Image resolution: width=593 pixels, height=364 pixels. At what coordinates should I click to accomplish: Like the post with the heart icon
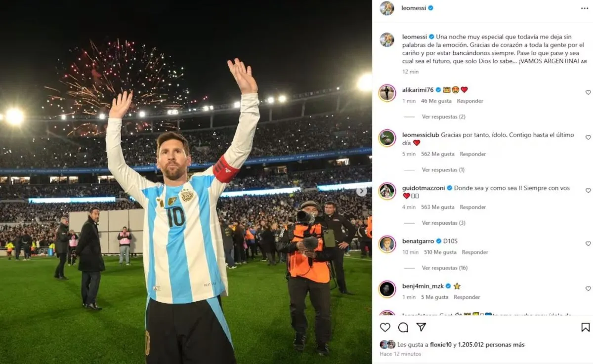pyautogui.click(x=385, y=327)
